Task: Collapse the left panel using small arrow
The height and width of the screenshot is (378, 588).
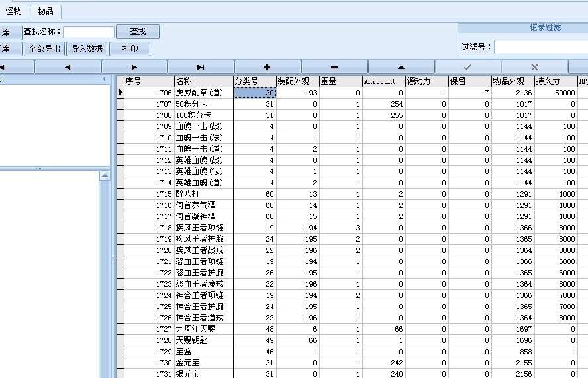Action: (104, 79)
